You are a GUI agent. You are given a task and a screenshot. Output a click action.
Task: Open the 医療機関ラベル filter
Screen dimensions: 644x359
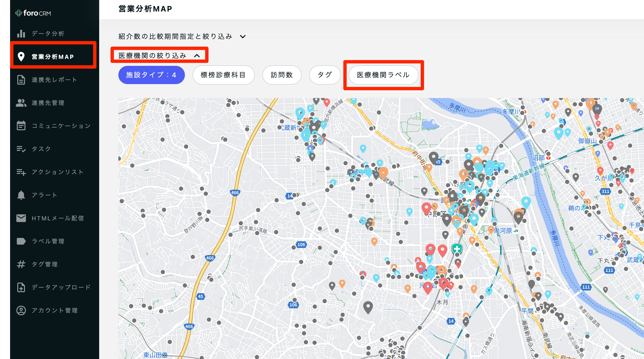pyautogui.click(x=383, y=75)
